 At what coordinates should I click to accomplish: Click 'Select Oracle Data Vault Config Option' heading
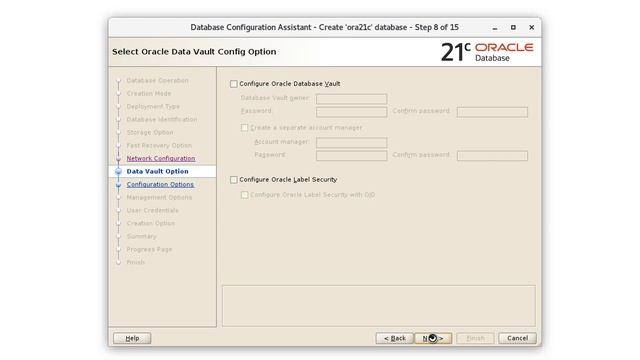(194, 52)
